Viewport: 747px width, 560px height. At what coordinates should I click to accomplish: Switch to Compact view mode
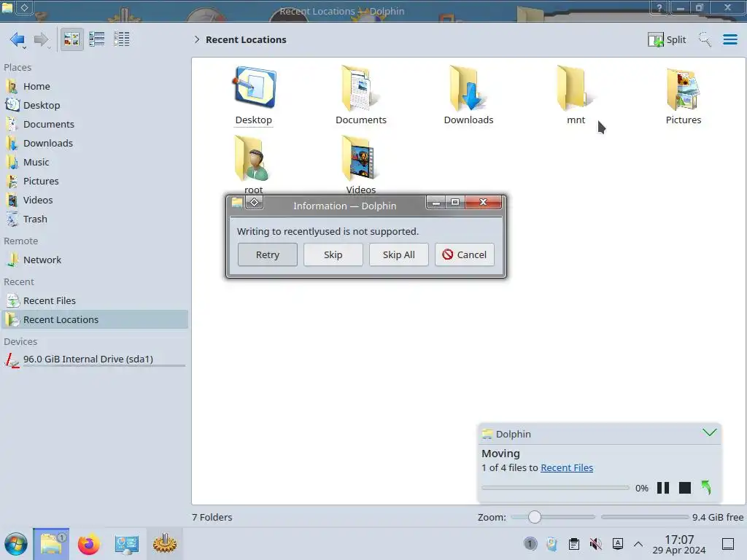tap(97, 39)
